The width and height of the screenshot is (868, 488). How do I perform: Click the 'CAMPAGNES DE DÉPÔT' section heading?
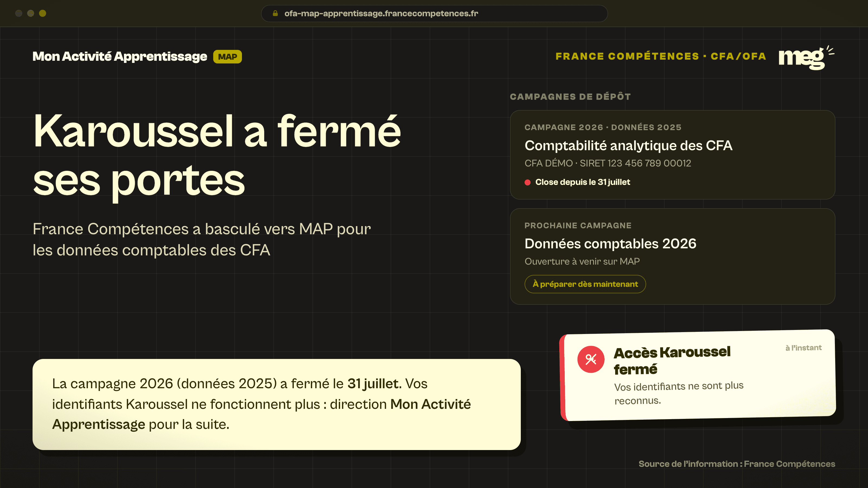(x=570, y=97)
